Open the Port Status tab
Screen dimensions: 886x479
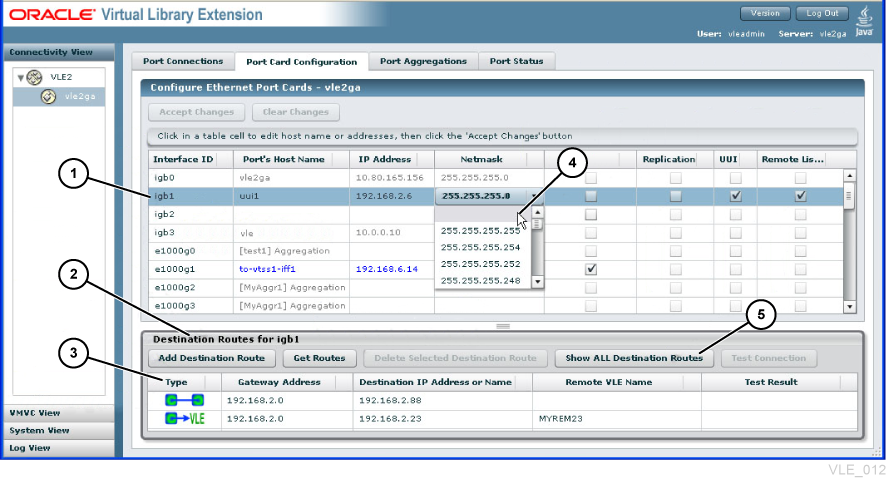[x=516, y=61]
